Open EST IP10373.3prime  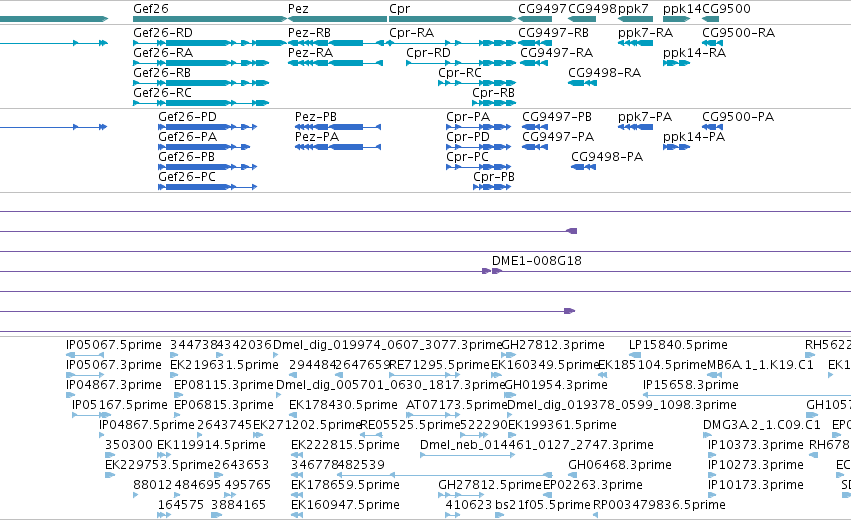point(755,445)
